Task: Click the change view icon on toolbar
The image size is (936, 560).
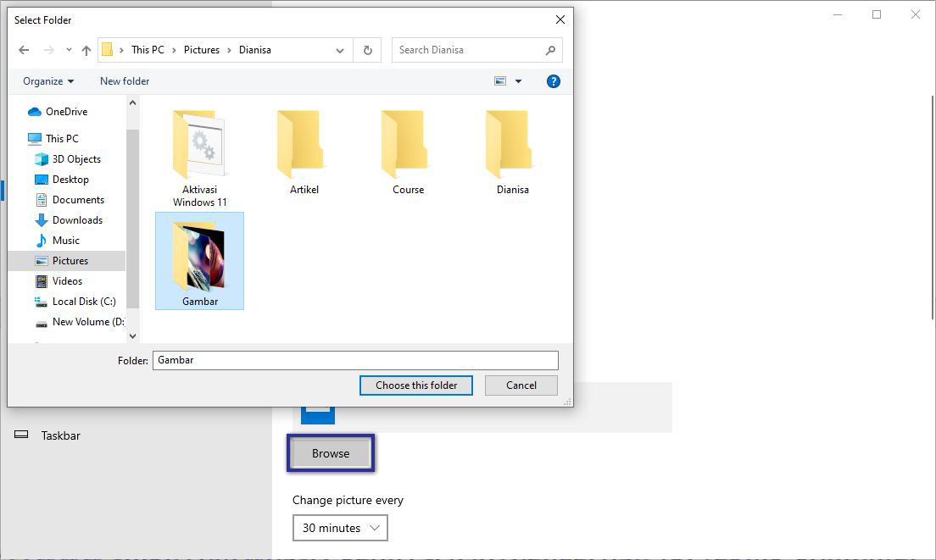Action: click(x=499, y=80)
